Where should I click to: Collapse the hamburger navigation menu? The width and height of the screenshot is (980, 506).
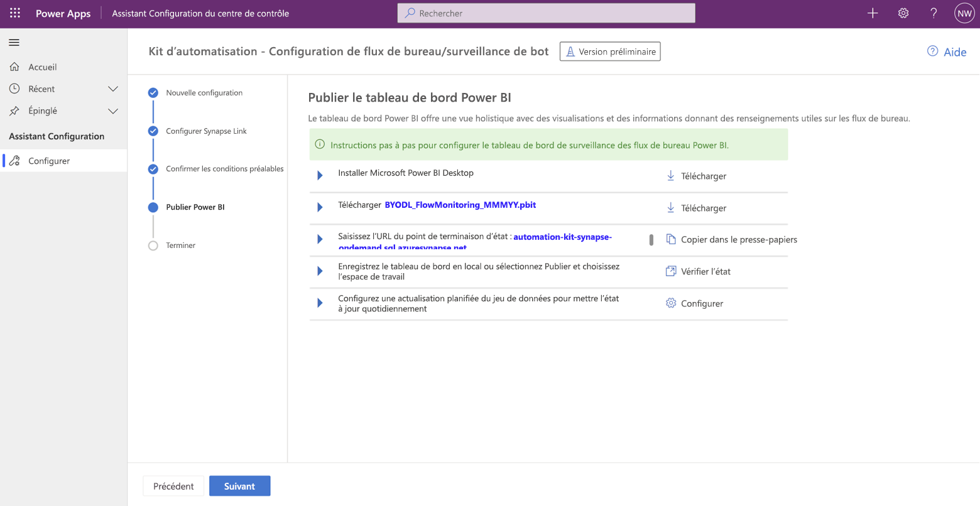pyautogui.click(x=14, y=43)
